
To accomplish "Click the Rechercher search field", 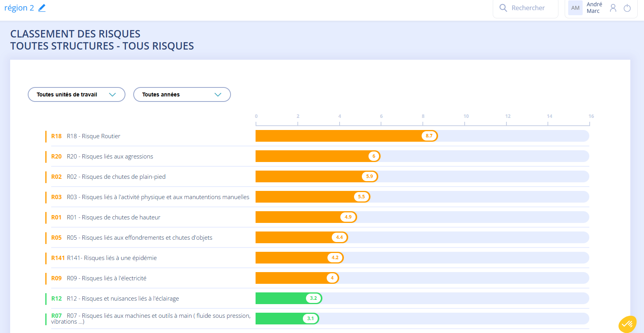I will click(526, 8).
